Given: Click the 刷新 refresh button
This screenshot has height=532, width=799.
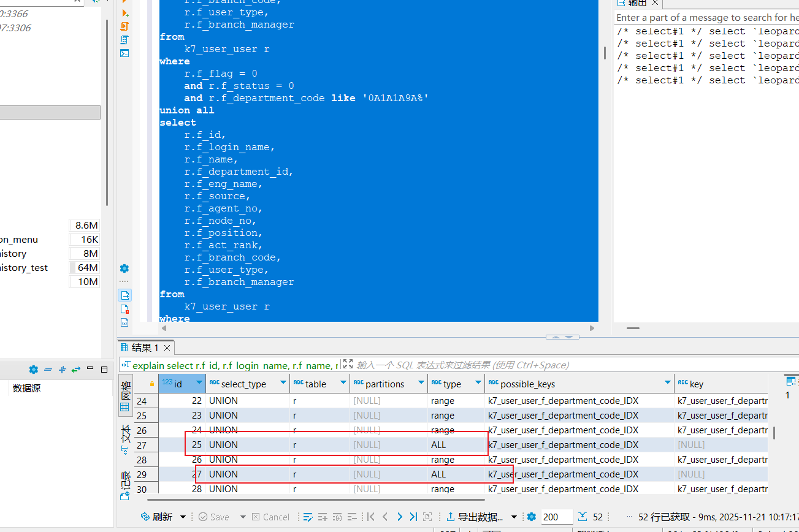Looking at the screenshot, I should 157,517.
